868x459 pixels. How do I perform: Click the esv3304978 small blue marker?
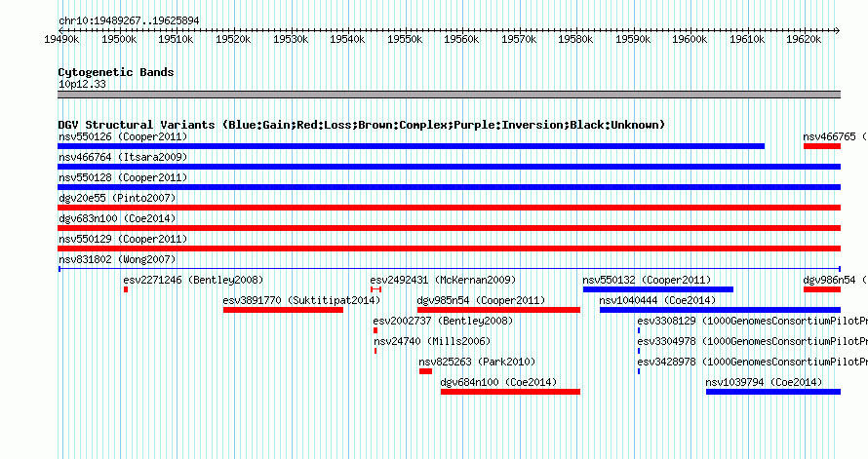(x=639, y=351)
